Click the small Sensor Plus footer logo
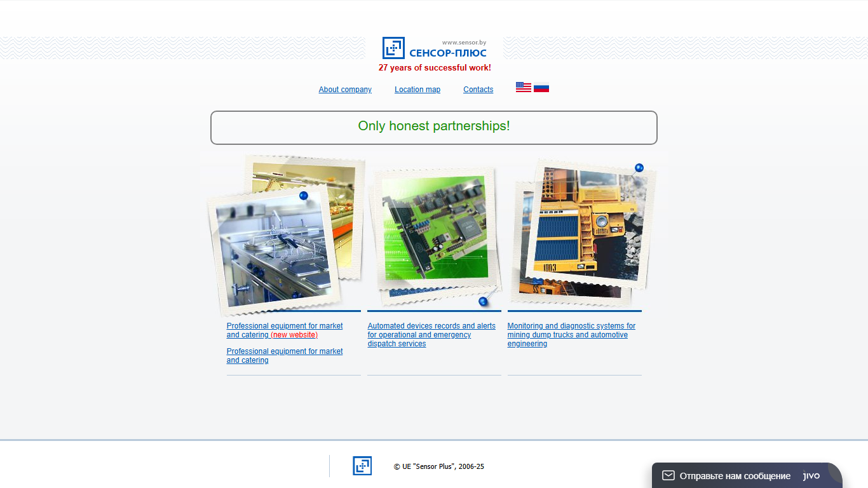The image size is (868, 488). pos(362,466)
